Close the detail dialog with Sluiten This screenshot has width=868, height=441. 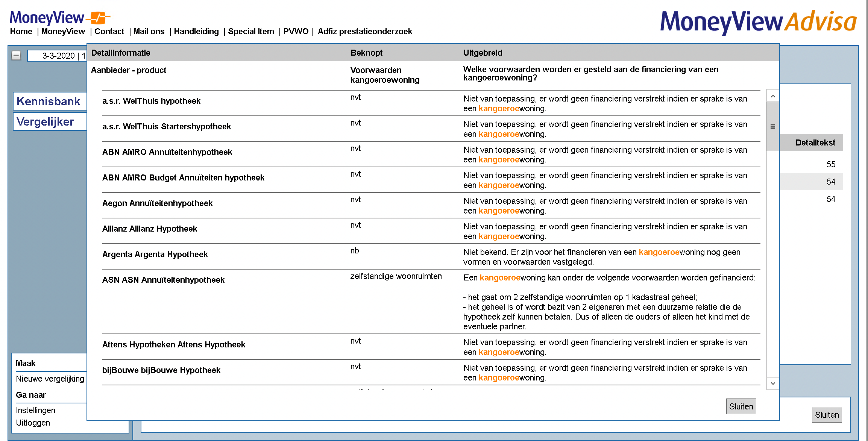tap(741, 406)
